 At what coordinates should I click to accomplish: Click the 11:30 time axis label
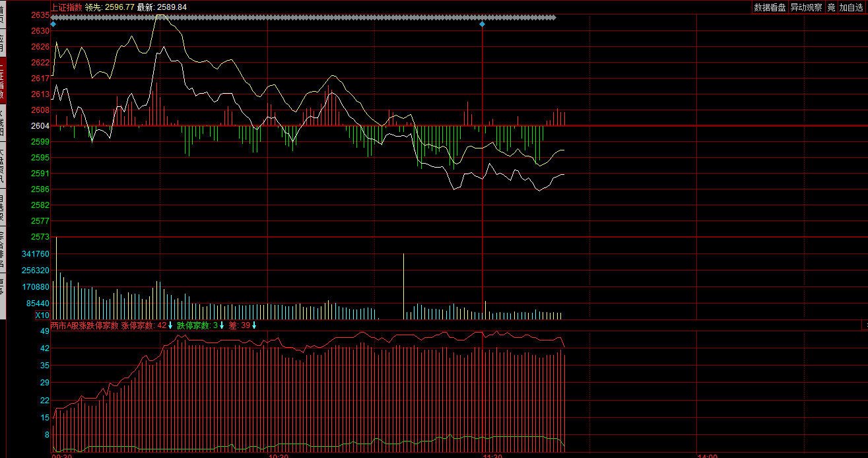[493, 455]
